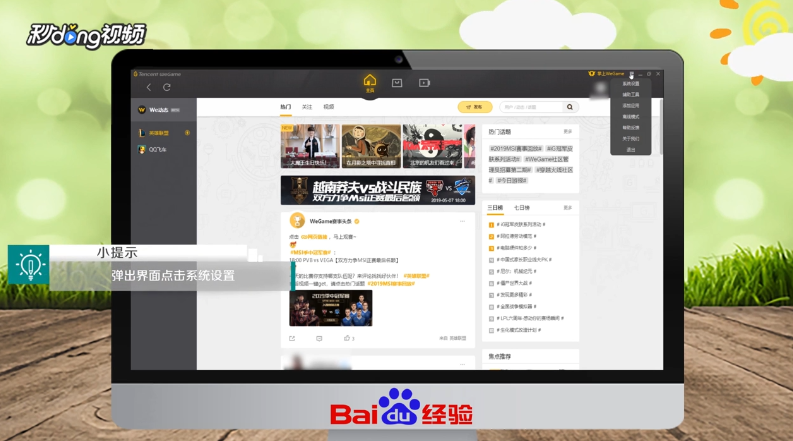
Task: Open the last ranking topic entry
Action: point(518,330)
